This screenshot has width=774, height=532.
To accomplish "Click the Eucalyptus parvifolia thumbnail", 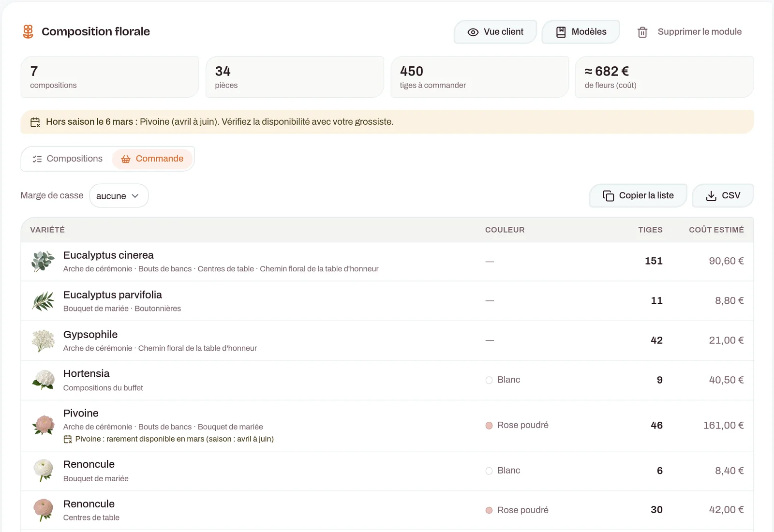I will tap(43, 301).
